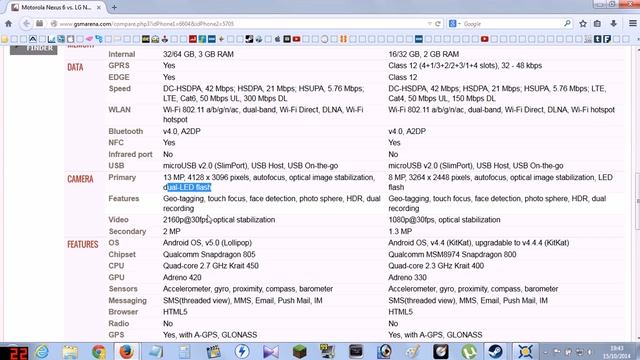This screenshot has height=360, width=640.
Task: Click 'Qualcomm MSM8974 Snapdragon 800' text
Action: (x=452, y=254)
